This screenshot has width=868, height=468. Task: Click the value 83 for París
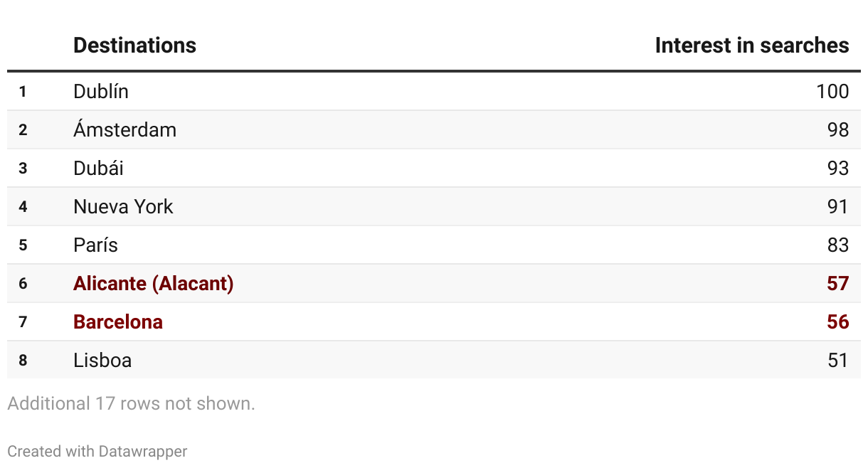[x=838, y=245]
